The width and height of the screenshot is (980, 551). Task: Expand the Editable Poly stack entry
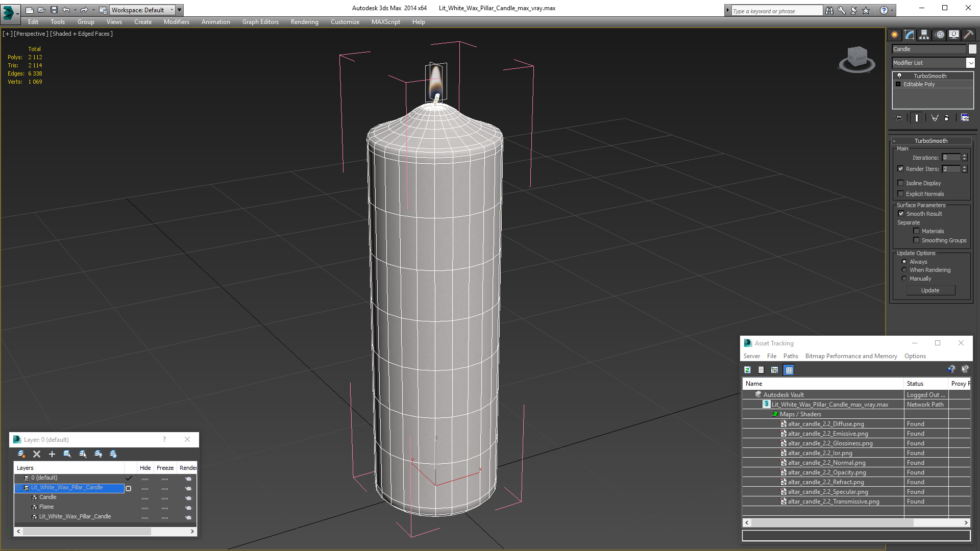(x=898, y=84)
